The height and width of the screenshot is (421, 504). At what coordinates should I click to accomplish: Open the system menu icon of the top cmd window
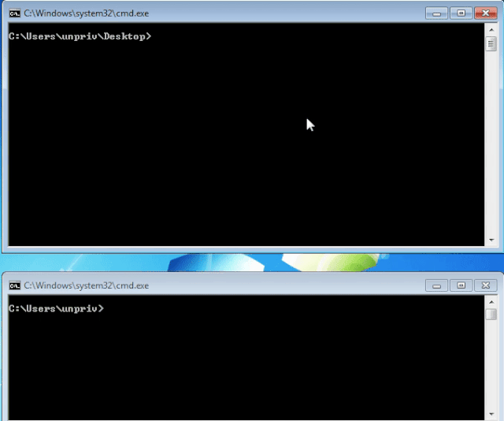pyautogui.click(x=14, y=13)
